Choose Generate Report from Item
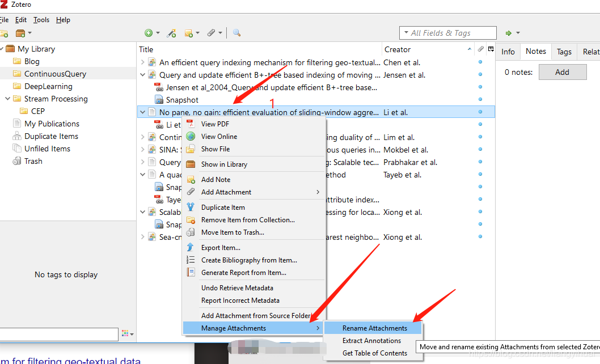The height and width of the screenshot is (364, 600). [253, 273]
